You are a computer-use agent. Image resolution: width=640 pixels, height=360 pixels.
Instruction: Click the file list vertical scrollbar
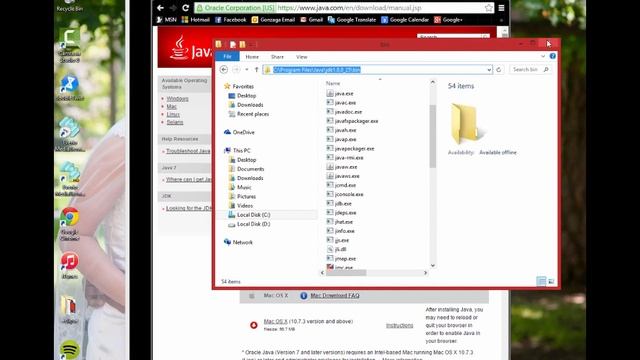[x=433, y=137]
